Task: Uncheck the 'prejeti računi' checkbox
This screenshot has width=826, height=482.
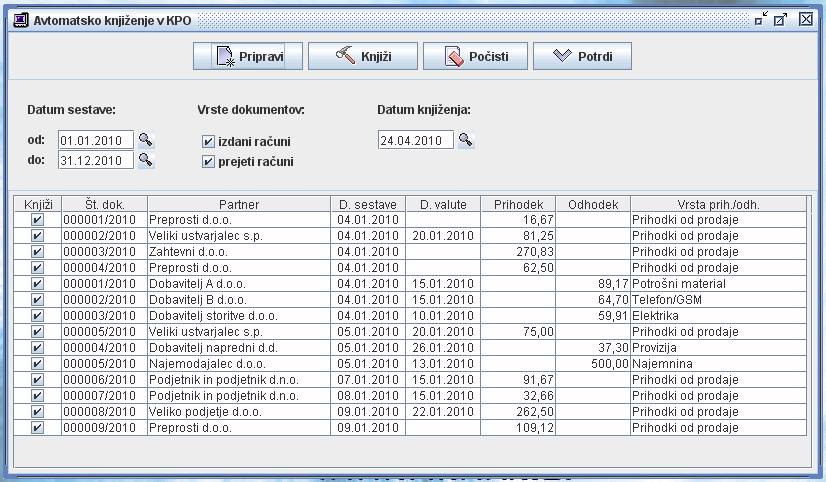Action: [208, 161]
